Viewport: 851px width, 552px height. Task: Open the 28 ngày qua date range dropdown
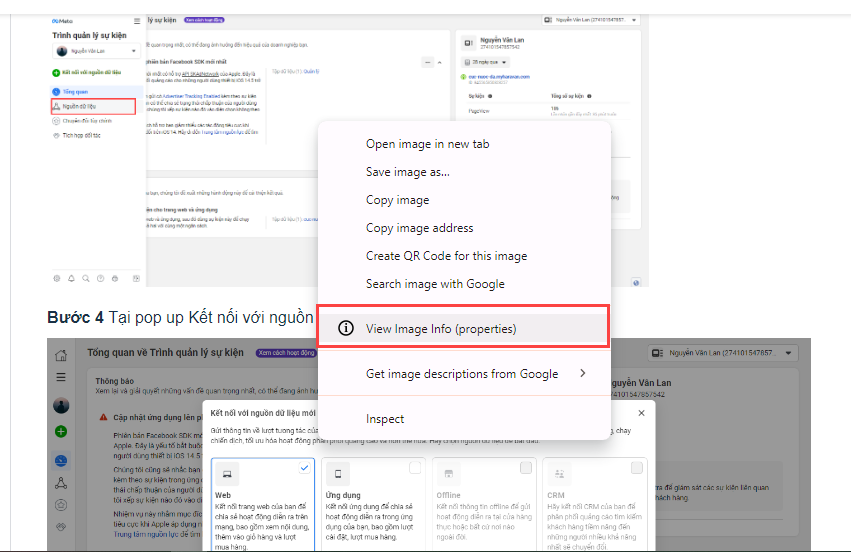click(x=485, y=62)
